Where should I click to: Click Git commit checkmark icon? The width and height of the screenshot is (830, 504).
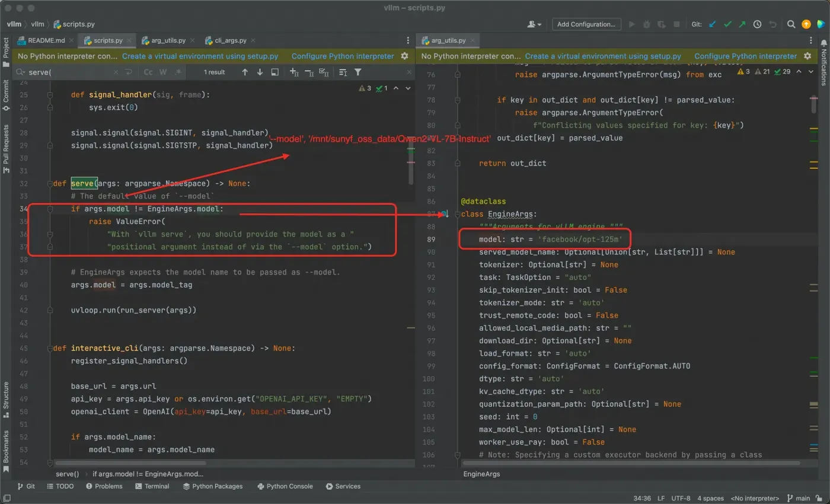pyautogui.click(x=727, y=24)
